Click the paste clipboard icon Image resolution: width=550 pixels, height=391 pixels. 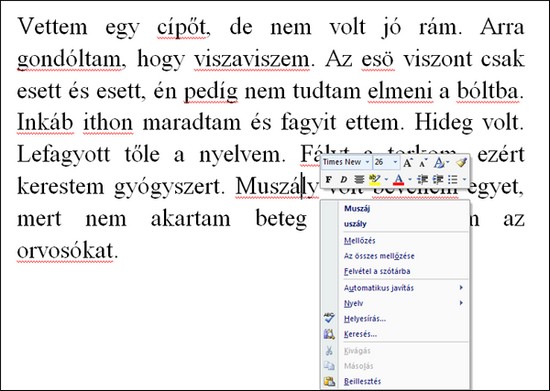click(329, 381)
